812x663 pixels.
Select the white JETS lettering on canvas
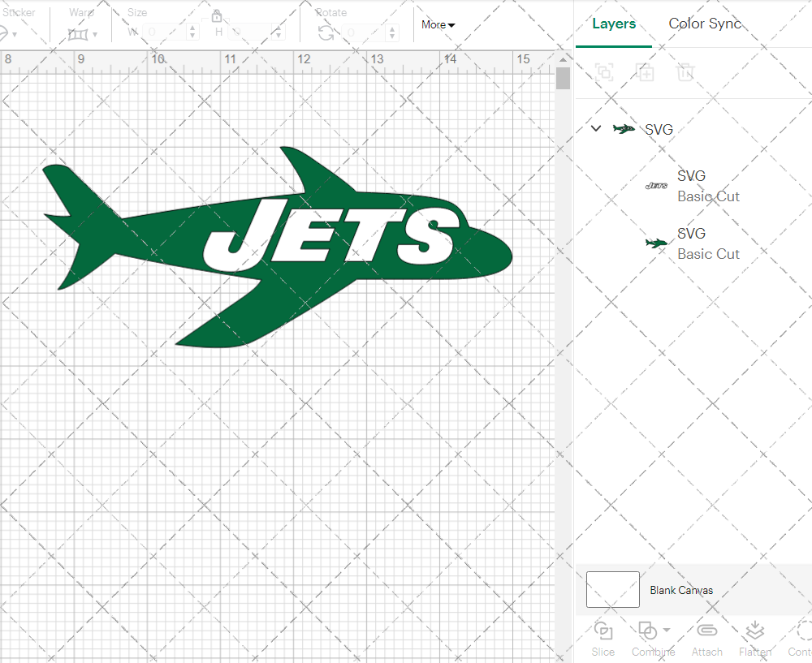[331, 234]
